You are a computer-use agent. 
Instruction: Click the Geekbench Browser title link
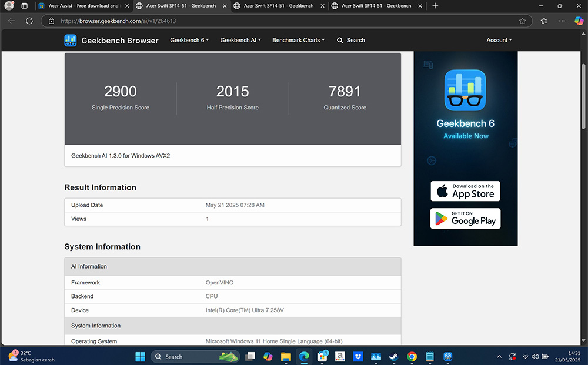[119, 41]
